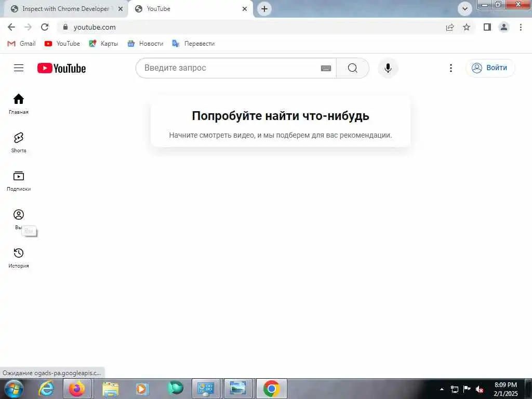This screenshot has width=532, height=399.
Task: Open Windows Explorer folder in taskbar
Action: click(110, 389)
